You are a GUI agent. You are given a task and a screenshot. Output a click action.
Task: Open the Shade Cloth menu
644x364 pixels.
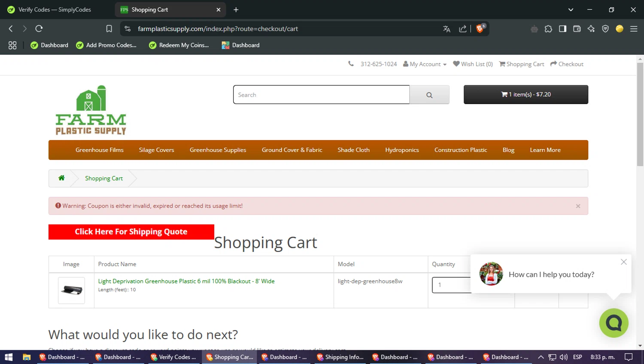353,150
